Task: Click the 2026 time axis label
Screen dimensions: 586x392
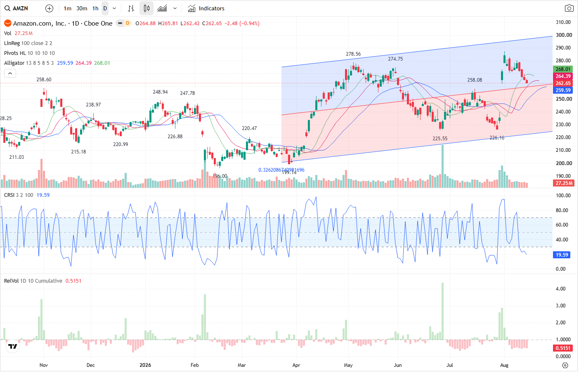Action: coord(145,365)
